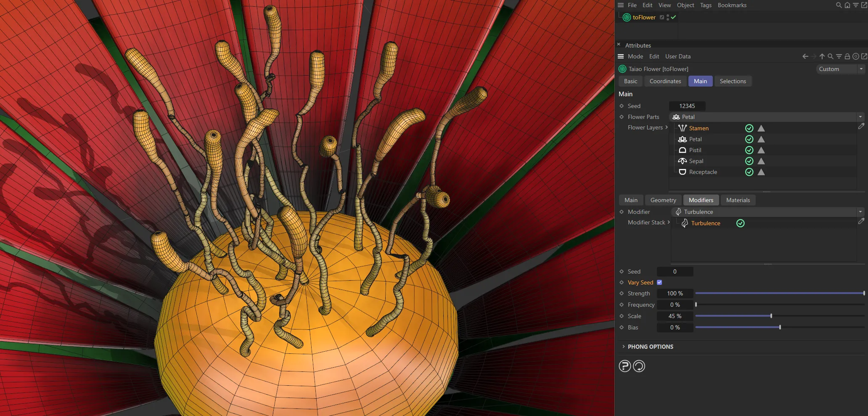Screen dimensions: 868x416
Task: Click the Selections button
Action: [733, 81]
